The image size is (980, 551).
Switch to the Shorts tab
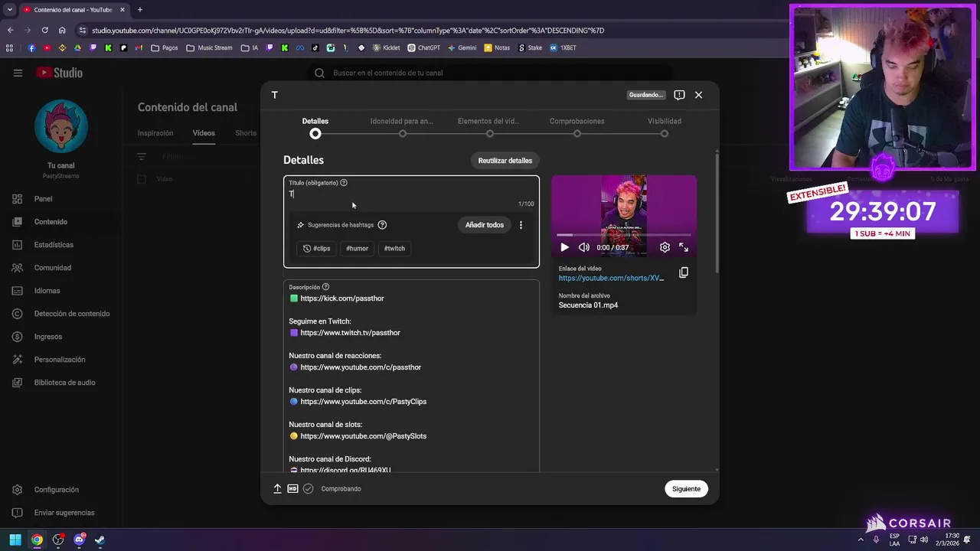[246, 133]
